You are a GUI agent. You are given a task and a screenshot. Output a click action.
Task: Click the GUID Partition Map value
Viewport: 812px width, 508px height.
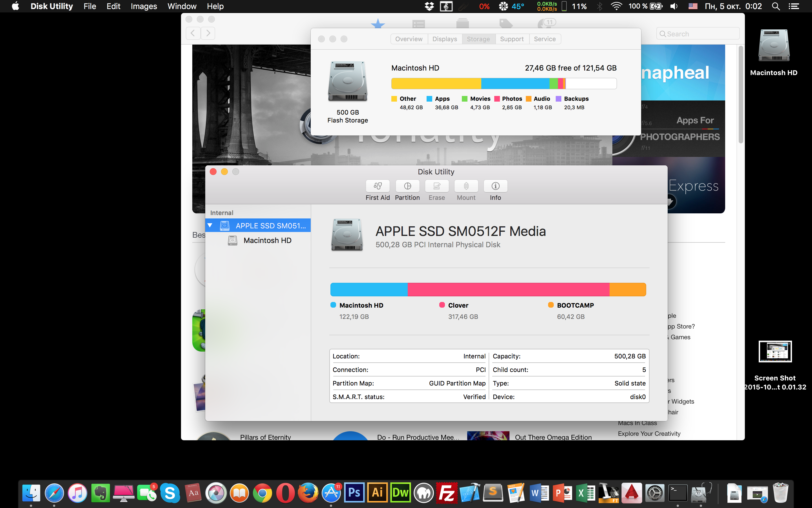pos(457,383)
